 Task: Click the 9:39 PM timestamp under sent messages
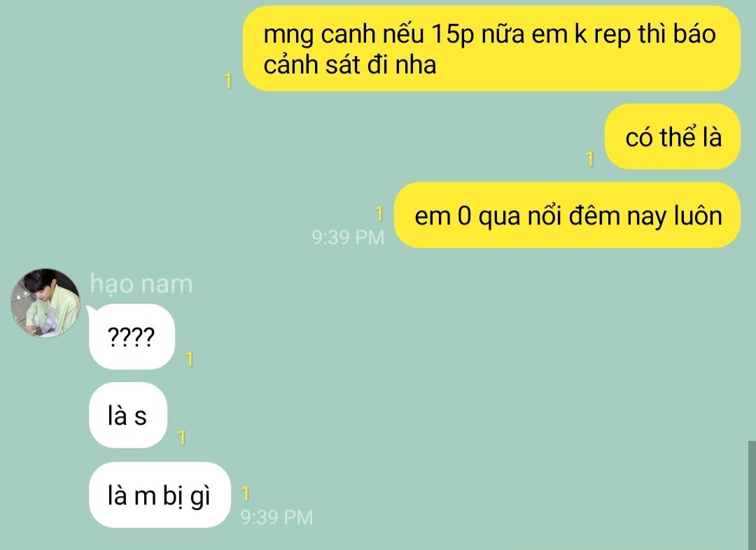[348, 237]
